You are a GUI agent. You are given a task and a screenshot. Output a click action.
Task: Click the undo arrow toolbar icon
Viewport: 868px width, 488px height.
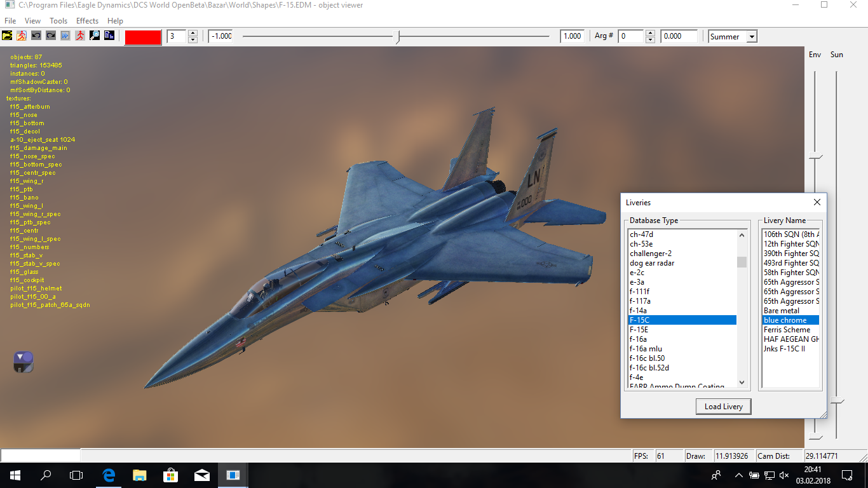pyautogui.click(x=36, y=36)
